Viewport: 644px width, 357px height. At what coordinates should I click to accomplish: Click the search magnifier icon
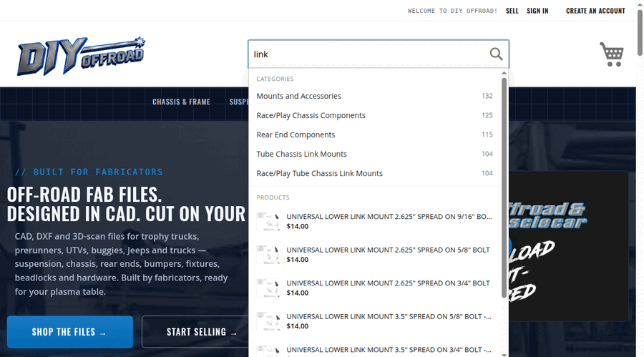point(496,54)
